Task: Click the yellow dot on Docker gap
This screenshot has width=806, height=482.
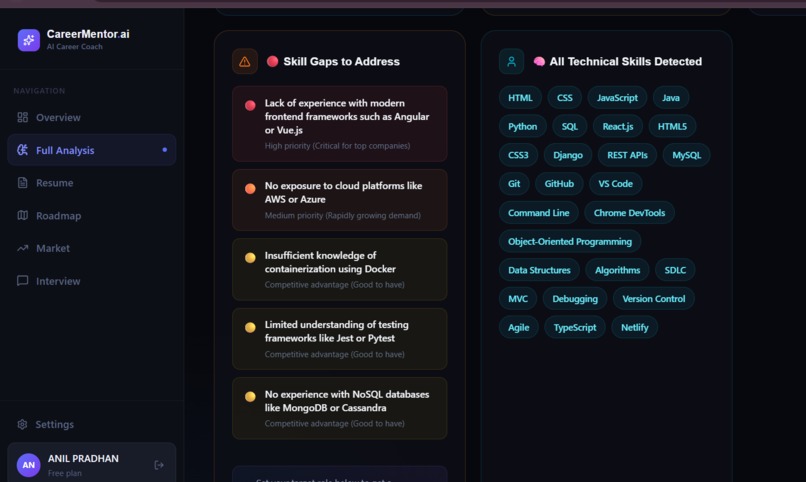Action: tap(250, 257)
